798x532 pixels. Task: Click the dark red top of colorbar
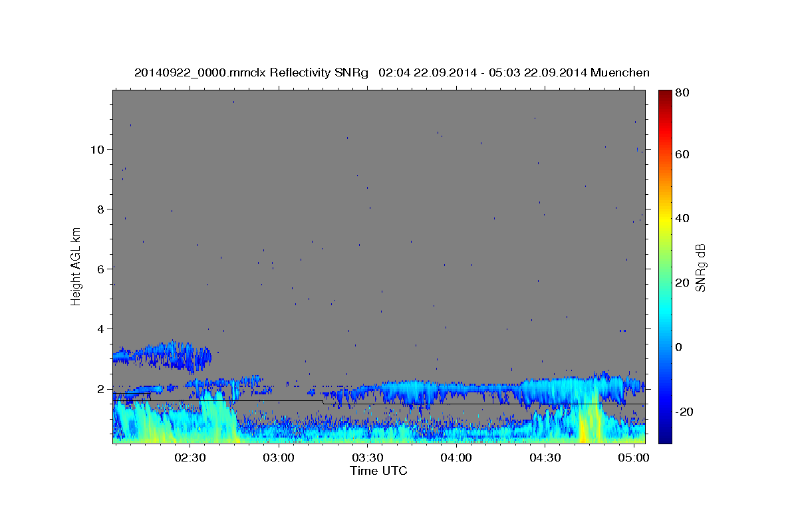click(x=665, y=94)
